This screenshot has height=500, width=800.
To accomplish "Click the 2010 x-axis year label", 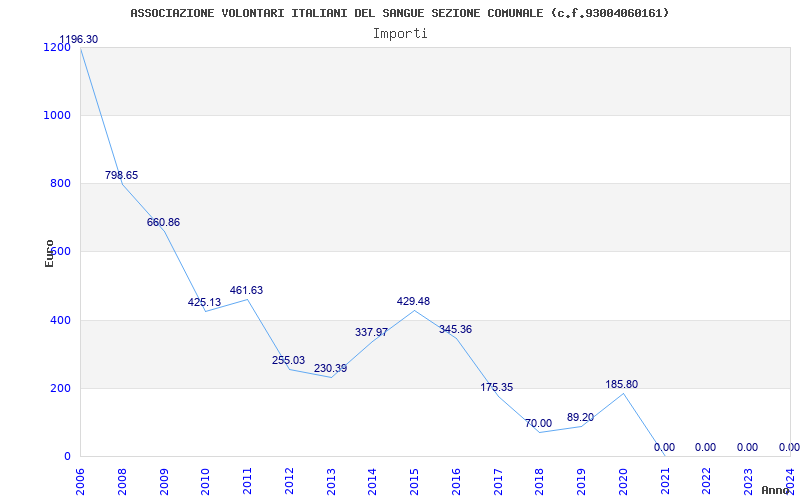I will coord(206,482).
